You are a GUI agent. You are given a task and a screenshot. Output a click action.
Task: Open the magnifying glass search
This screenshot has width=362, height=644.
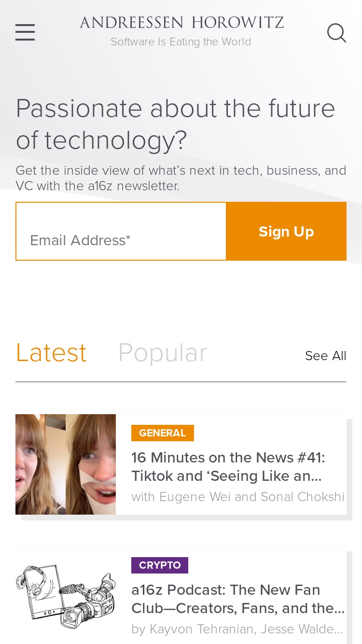point(336,33)
